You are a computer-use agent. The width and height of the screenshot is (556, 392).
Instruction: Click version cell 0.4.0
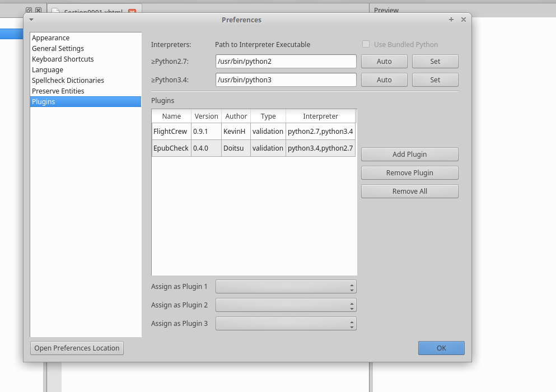coord(207,148)
